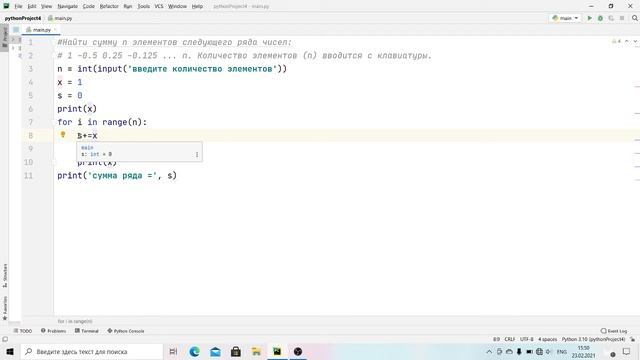
Task: Click line number 8 in the gutter
Action: click(x=31, y=136)
